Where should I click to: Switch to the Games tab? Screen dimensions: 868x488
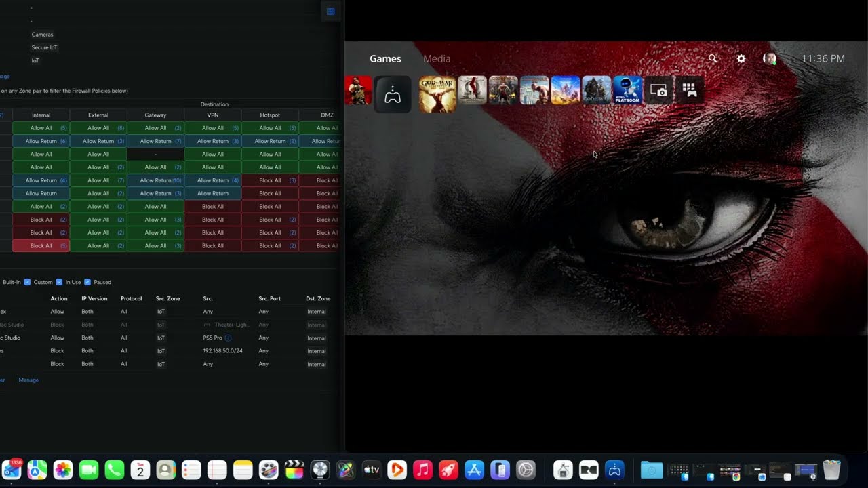(385, 59)
